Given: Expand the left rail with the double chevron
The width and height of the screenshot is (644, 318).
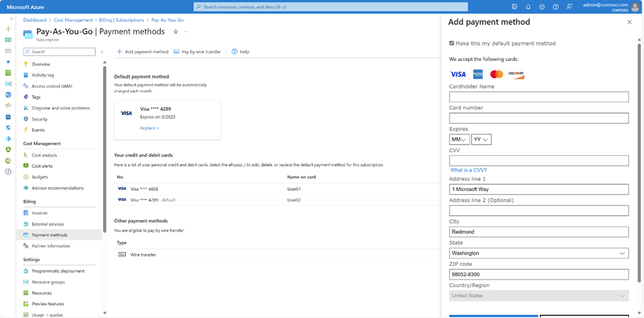Looking at the screenshot, I should [11, 19].
